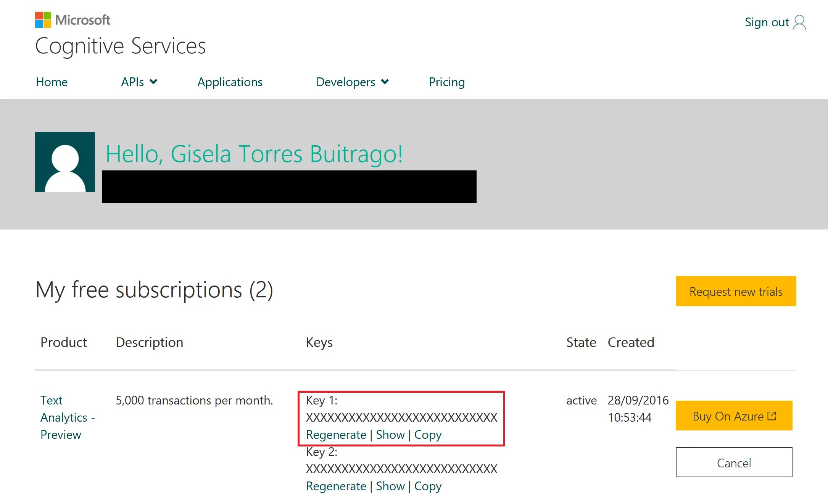Click the Keys column header
The width and height of the screenshot is (828, 504).
(319, 343)
